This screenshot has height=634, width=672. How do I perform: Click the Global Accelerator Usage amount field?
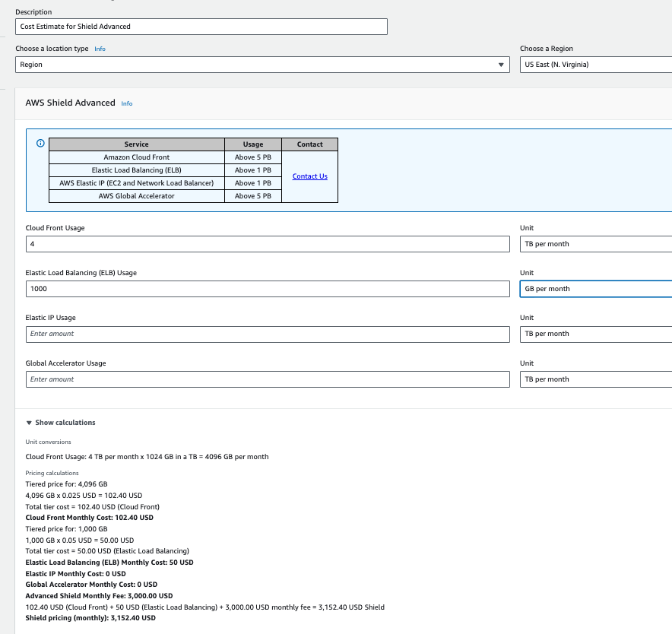(268, 379)
